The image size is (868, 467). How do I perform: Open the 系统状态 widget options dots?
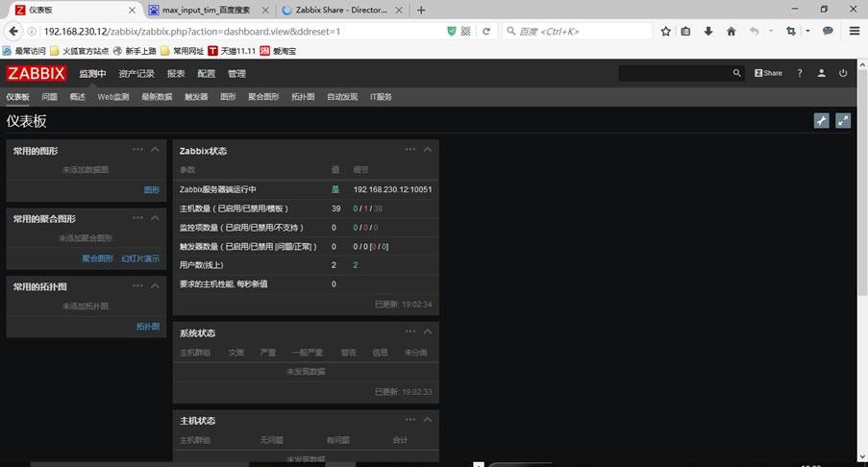[410, 332]
